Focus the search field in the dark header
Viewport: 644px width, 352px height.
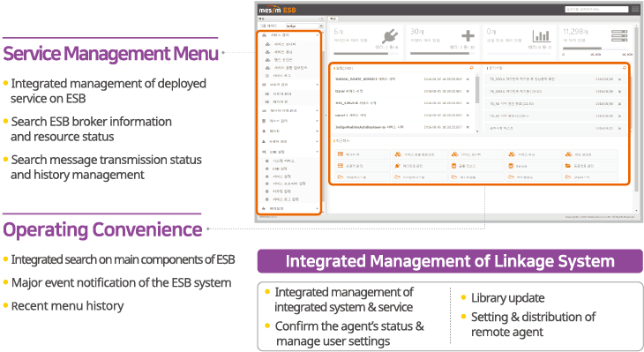pyautogui.click(x=596, y=9)
